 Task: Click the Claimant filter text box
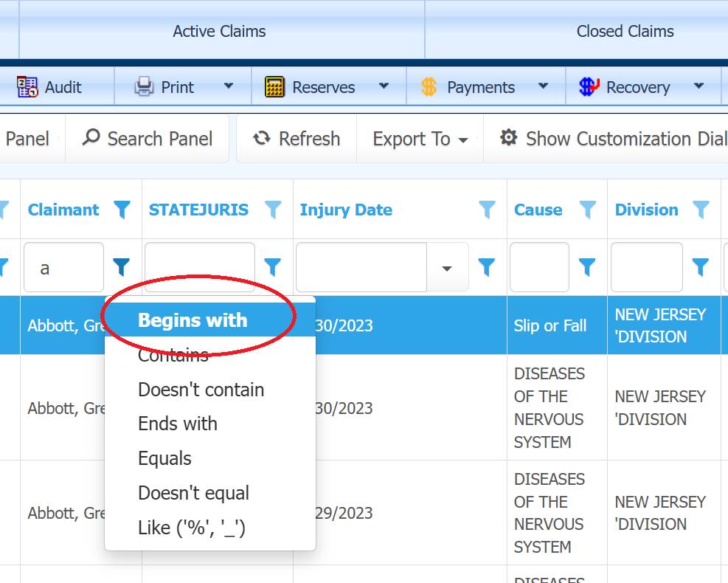click(x=63, y=268)
